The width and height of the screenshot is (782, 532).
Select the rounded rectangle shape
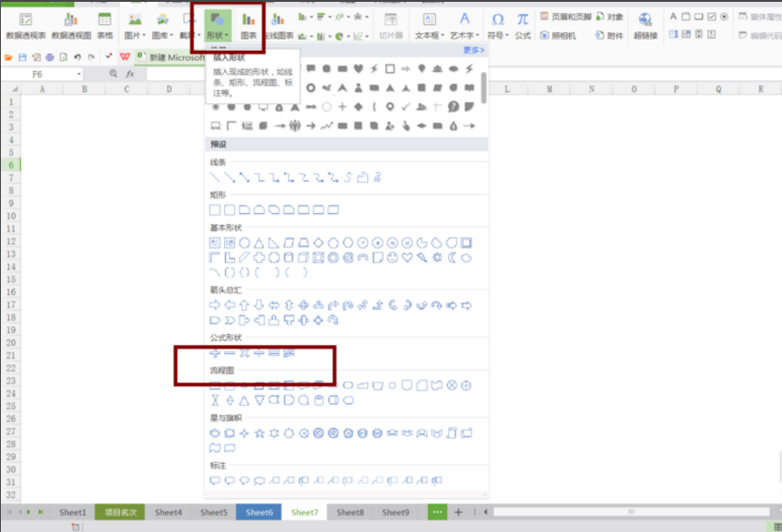click(230, 210)
